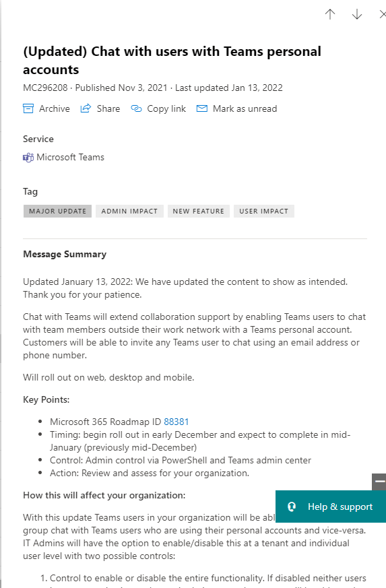Collapse the help widget minimize bar
The image size is (386, 588).
pos(379,482)
